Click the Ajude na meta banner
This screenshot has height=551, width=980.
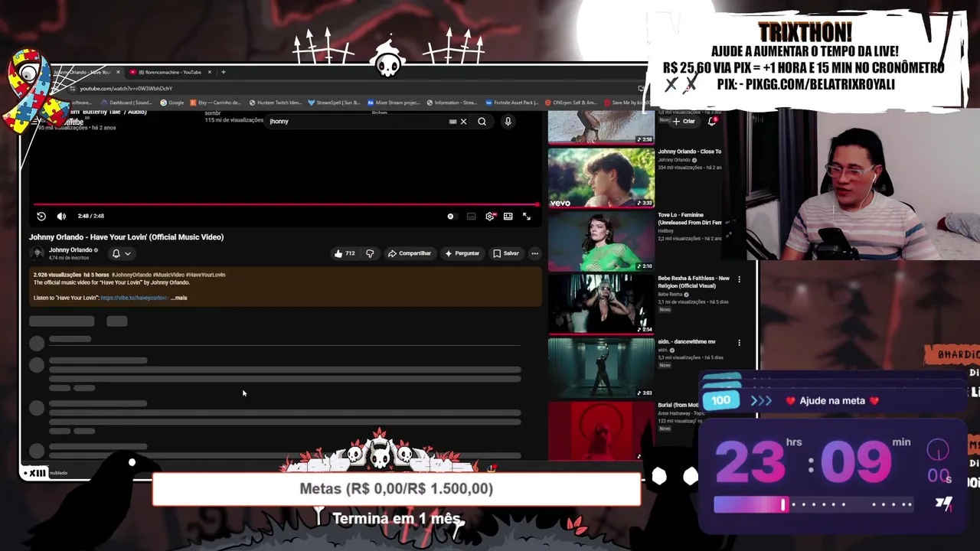click(832, 401)
